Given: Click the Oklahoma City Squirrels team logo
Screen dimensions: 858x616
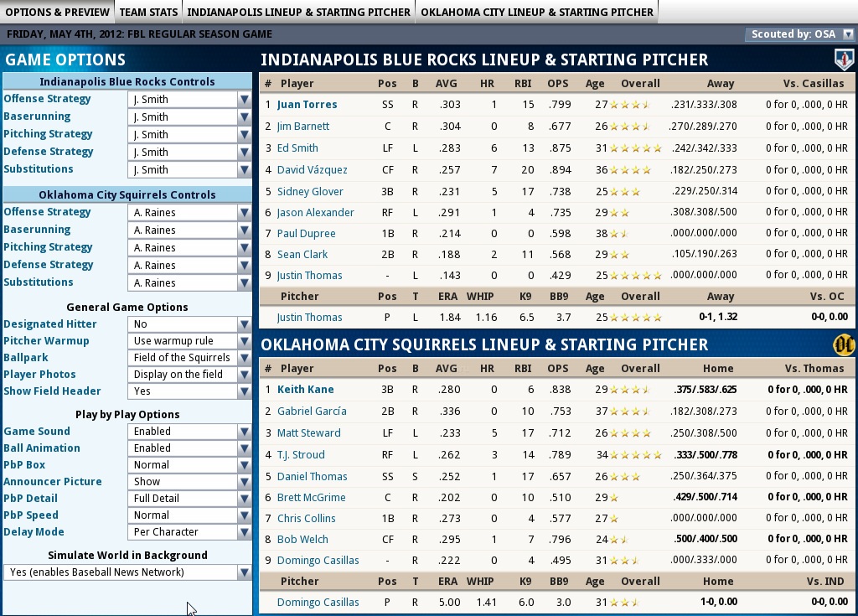Looking at the screenshot, I should point(843,344).
